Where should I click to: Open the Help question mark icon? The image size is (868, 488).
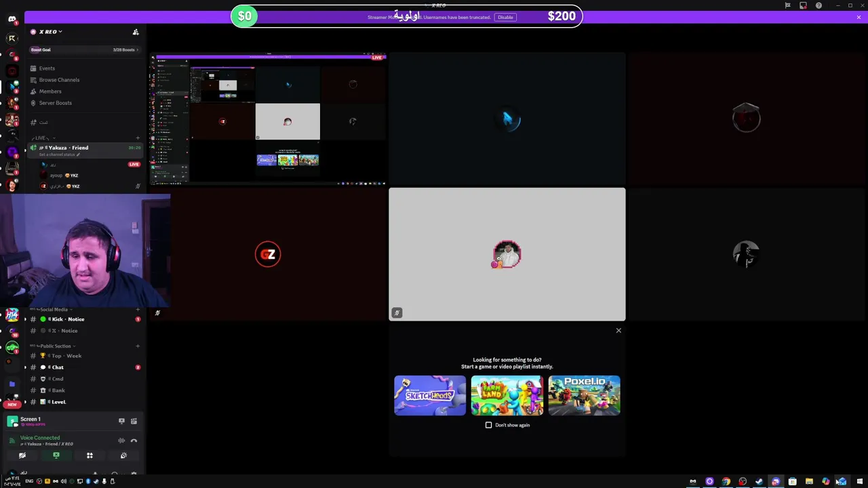pos(818,5)
